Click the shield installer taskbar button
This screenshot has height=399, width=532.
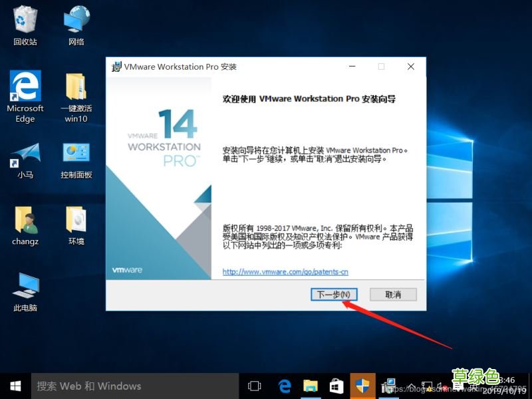point(362,386)
